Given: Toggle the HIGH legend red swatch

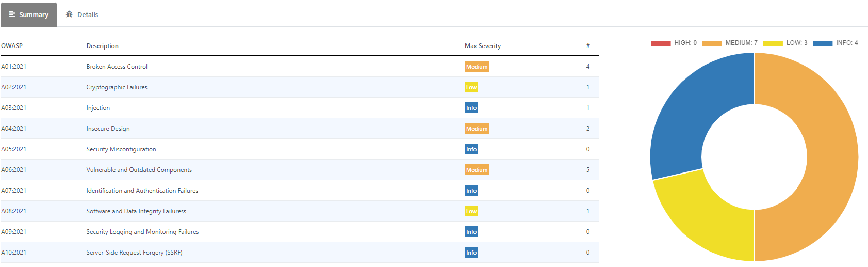Looking at the screenshot, I should pyautogui.click(x=661, y=43).
